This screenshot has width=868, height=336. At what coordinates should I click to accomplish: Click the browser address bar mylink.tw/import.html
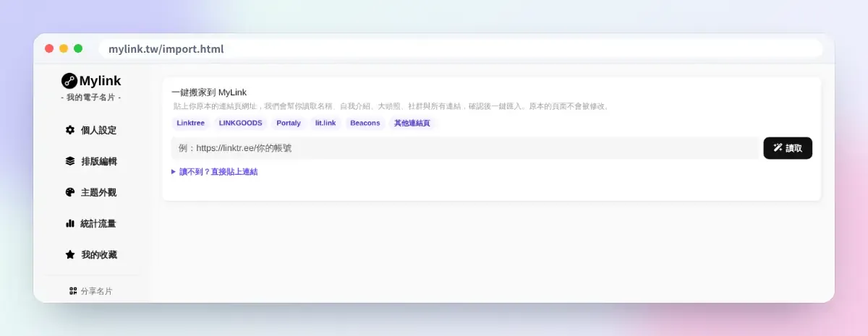point(461,49)
